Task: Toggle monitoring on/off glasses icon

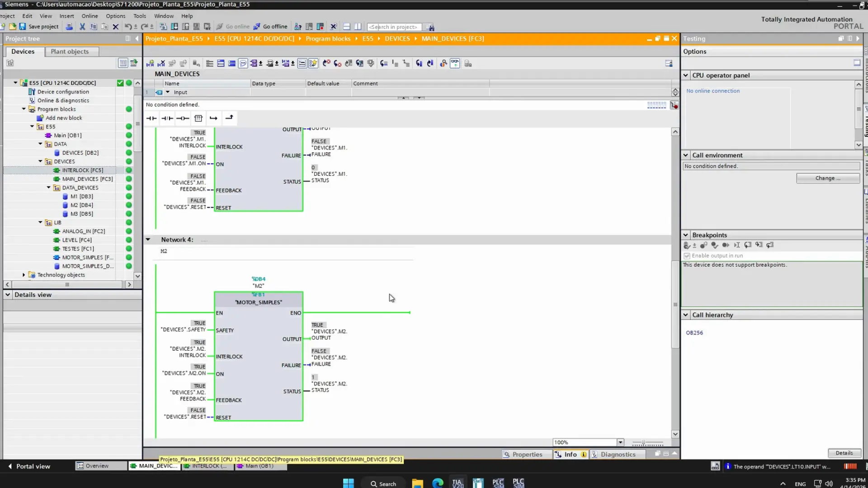Action: (x=455, y=64)
